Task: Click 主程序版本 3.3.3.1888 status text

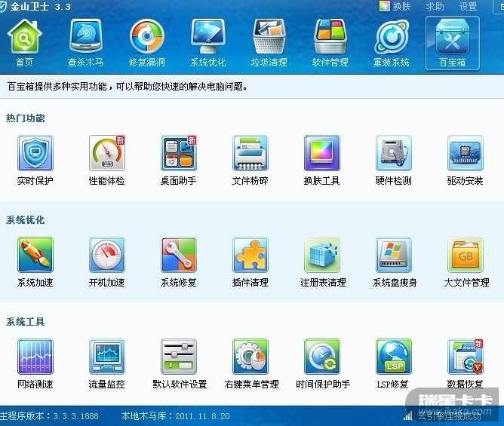Action: tap(49, 416)
